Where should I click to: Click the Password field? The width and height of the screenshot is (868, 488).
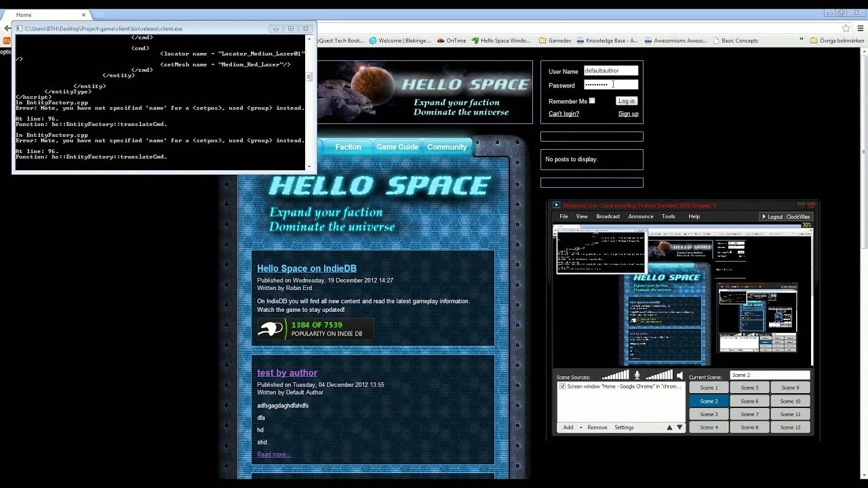click(x=610, y=85)
